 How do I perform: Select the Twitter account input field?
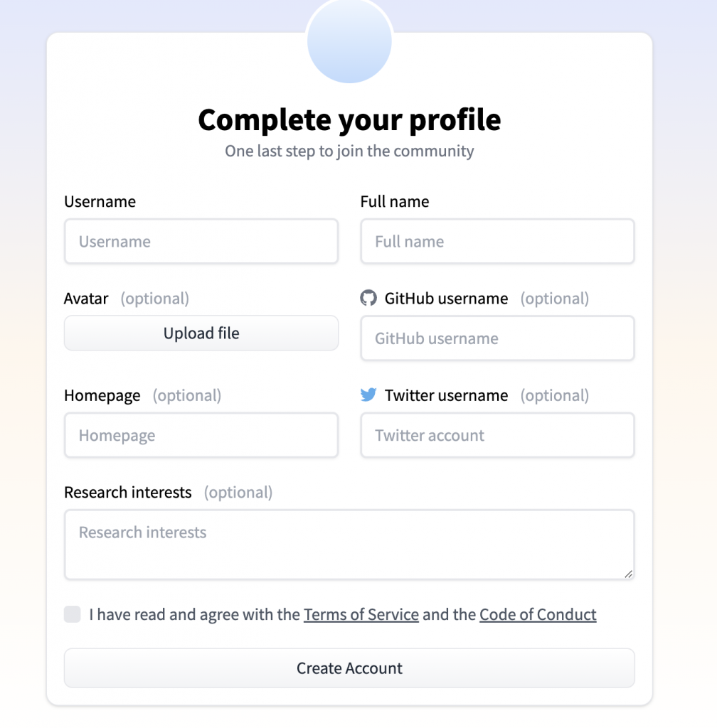497,436
